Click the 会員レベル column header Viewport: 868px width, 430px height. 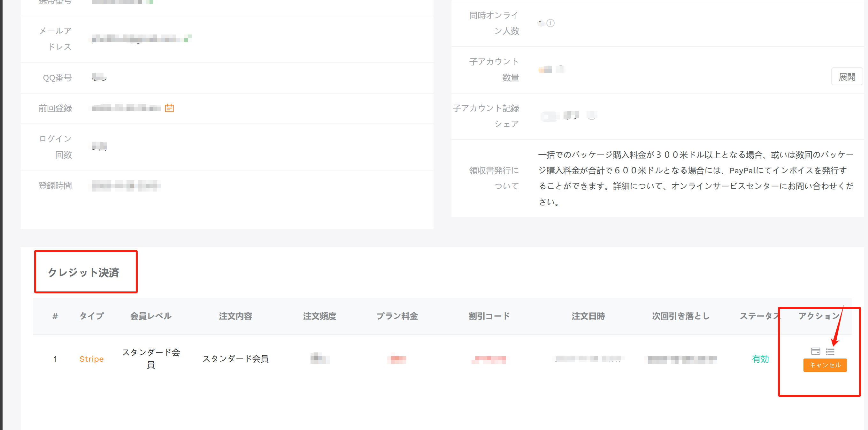coord(150,316)
